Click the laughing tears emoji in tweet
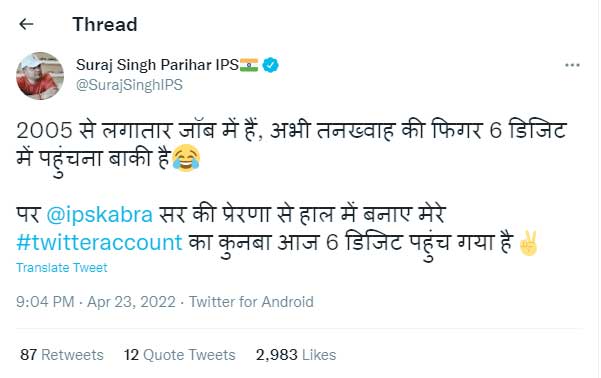 click(186, 158)
